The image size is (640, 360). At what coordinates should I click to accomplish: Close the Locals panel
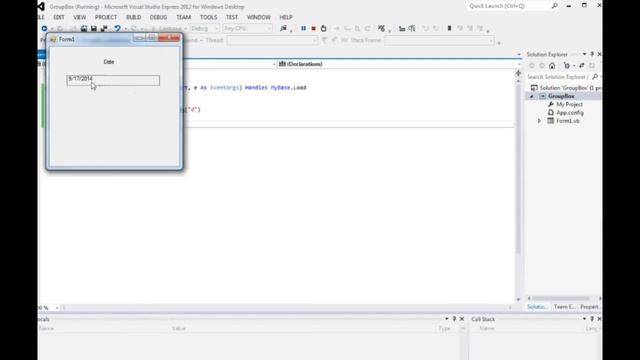(462, 319)
